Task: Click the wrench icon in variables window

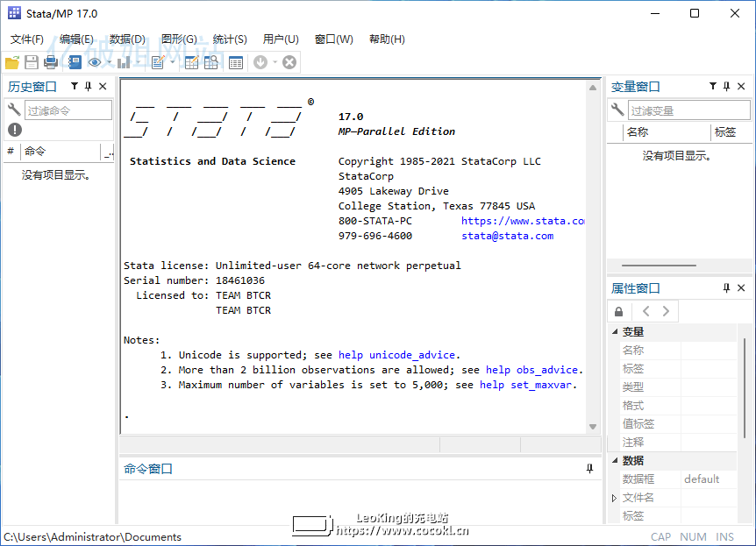Action: pos(617,110)
